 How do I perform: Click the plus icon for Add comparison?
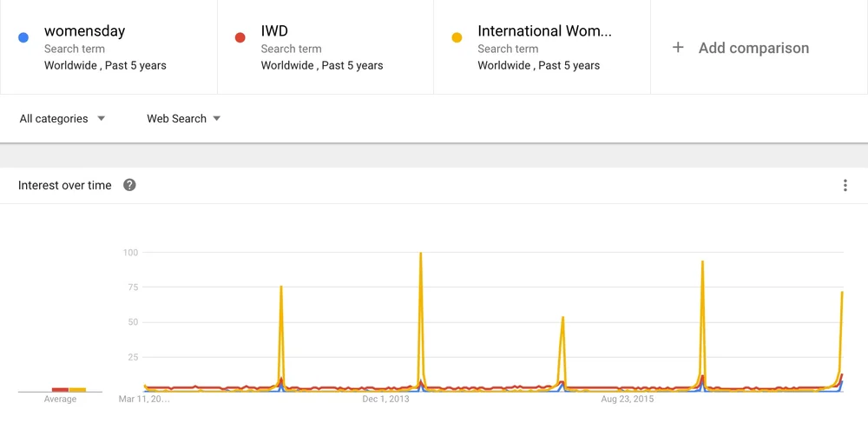coord(678,48)
